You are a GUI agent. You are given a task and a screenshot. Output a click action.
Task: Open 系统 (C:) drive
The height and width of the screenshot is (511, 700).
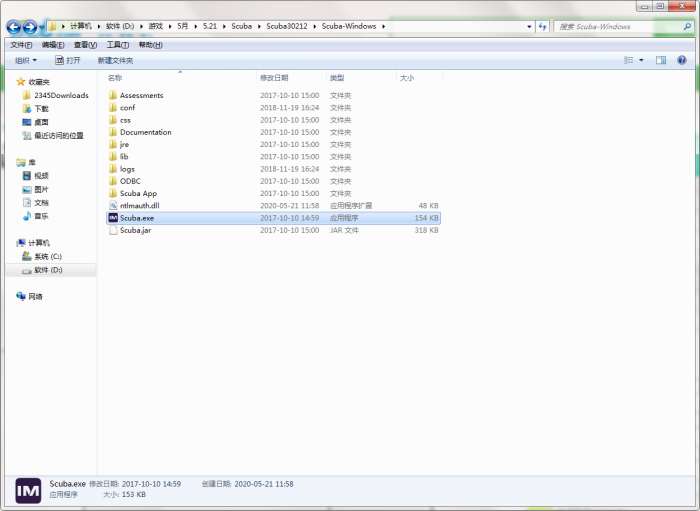click(48, 256)
